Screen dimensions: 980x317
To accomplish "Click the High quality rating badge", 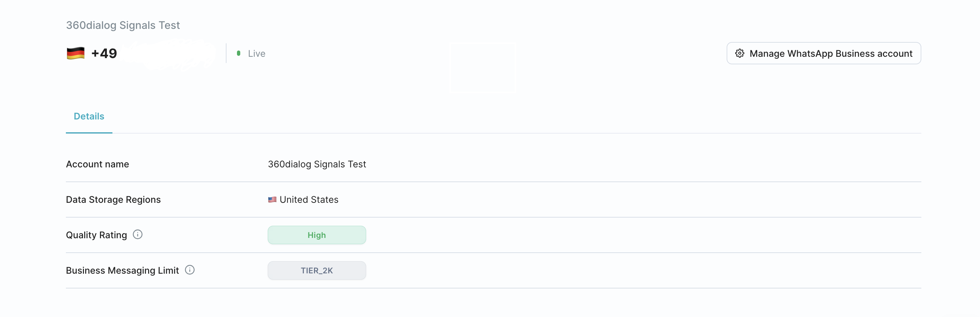I will pyautogui.click(x=317, y=235).
